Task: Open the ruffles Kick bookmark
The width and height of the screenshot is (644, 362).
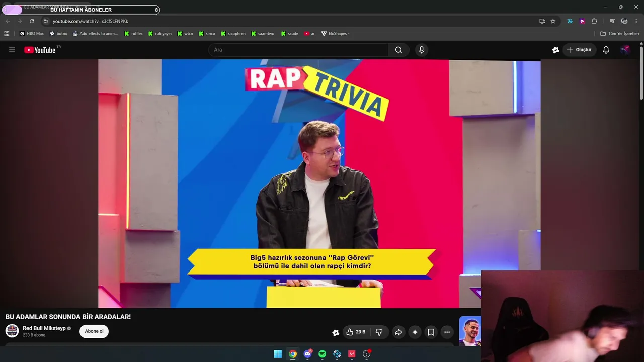Action: [133, 34]
